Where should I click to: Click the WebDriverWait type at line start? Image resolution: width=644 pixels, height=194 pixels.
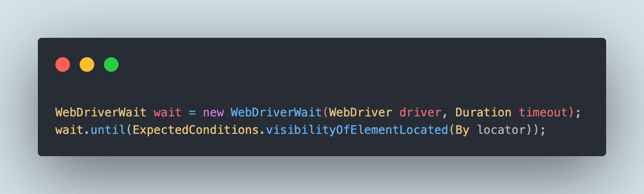point(101,113)
